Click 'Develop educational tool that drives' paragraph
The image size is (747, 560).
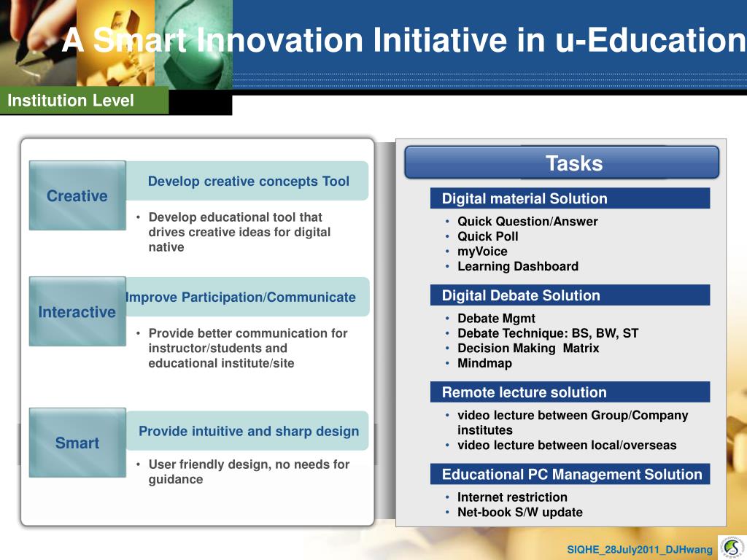(x=239, y=232)
